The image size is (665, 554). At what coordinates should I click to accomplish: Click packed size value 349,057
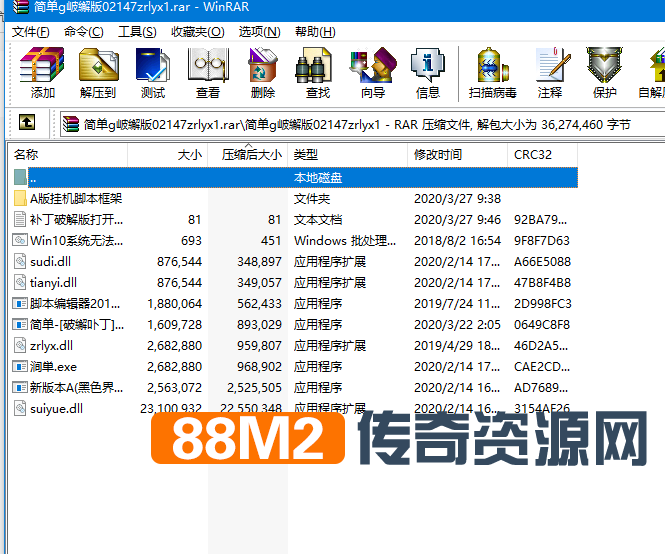(x=259, y=283)
